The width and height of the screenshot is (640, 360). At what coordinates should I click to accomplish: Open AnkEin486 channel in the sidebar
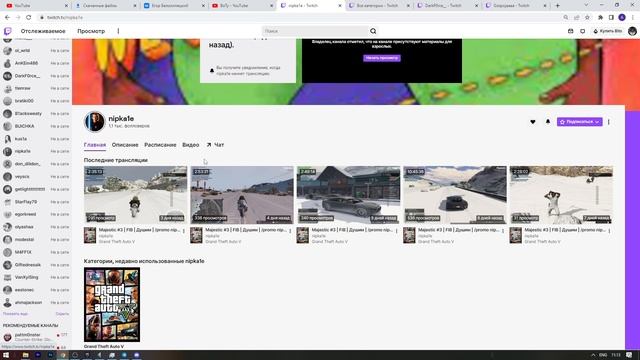tap(36, 63)
